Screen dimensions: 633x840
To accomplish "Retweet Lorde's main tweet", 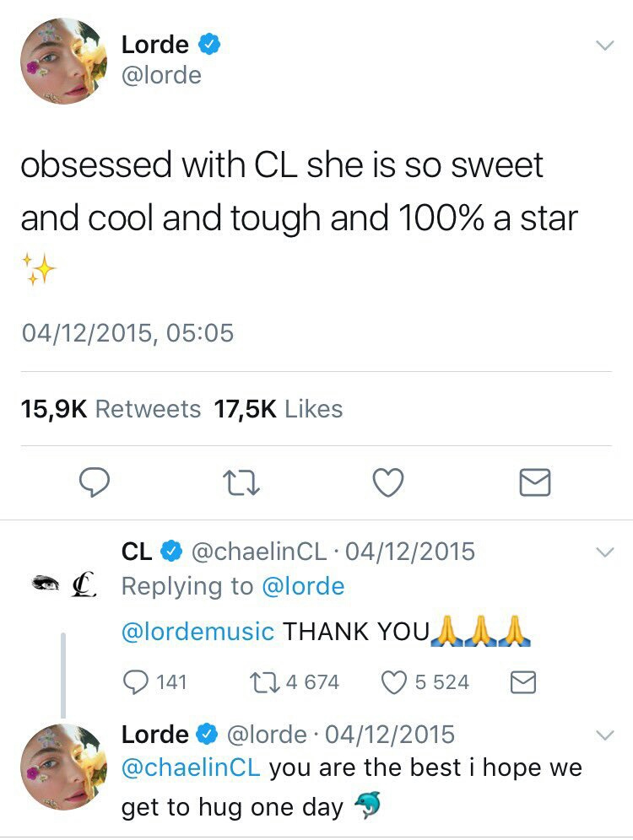I will click(240, 482).
